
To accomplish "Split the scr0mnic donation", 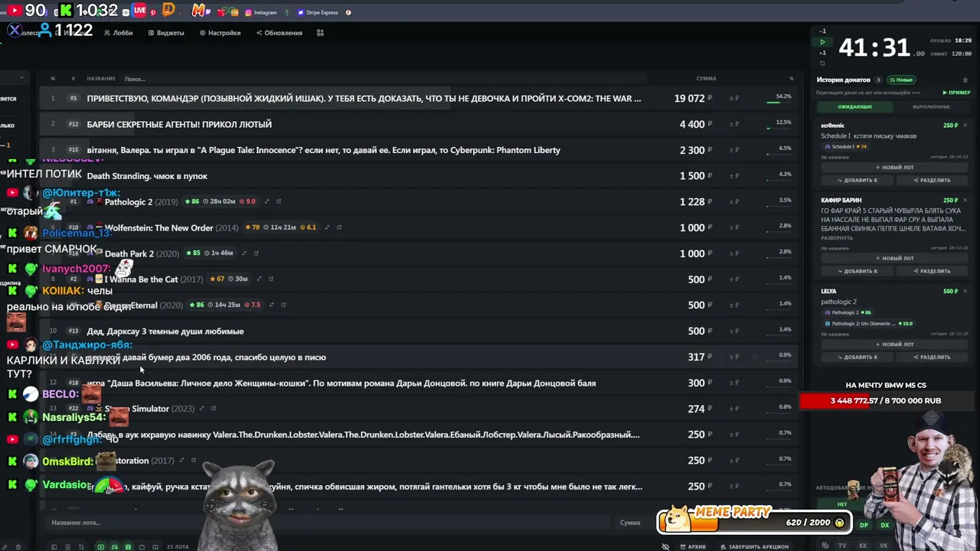I will coord(932,180).
